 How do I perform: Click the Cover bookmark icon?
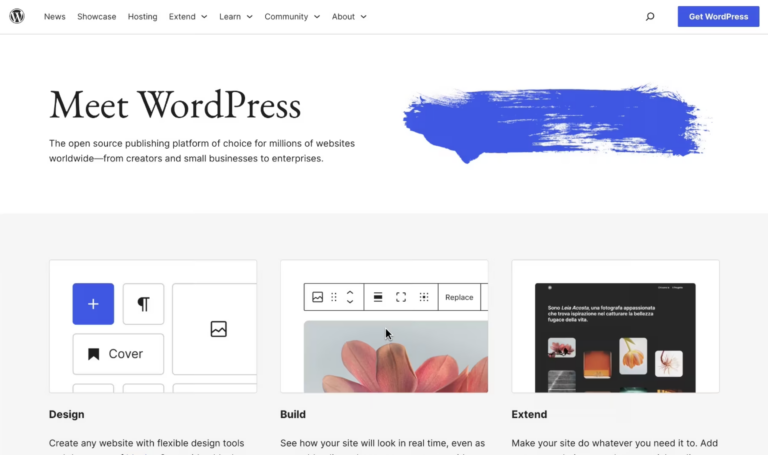[x=94, y=354]
